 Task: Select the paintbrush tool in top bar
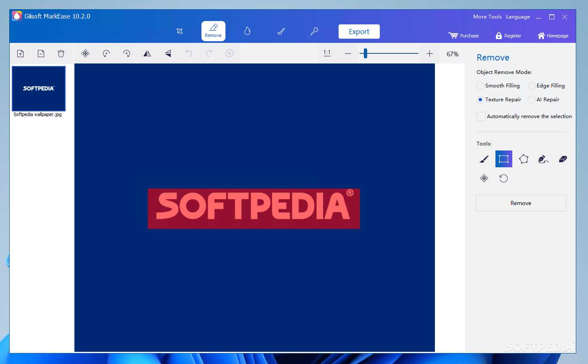(281, 31)
